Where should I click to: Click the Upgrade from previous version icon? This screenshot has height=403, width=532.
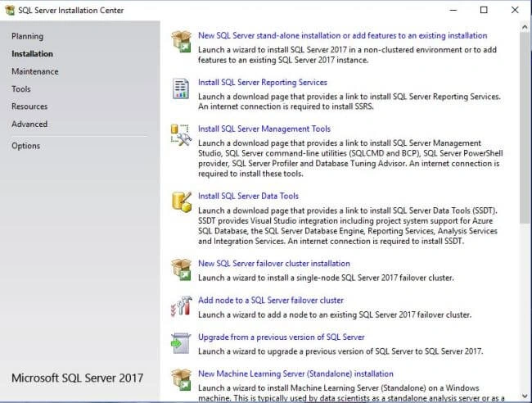pyautogui.click(x=181, y=343)
